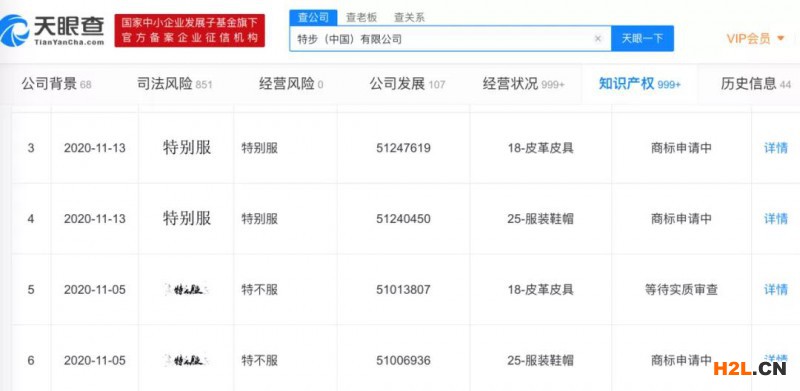Screen dimensions: 800x391
Task: Click the 天眼一下 search button
Action: [642, 39]
